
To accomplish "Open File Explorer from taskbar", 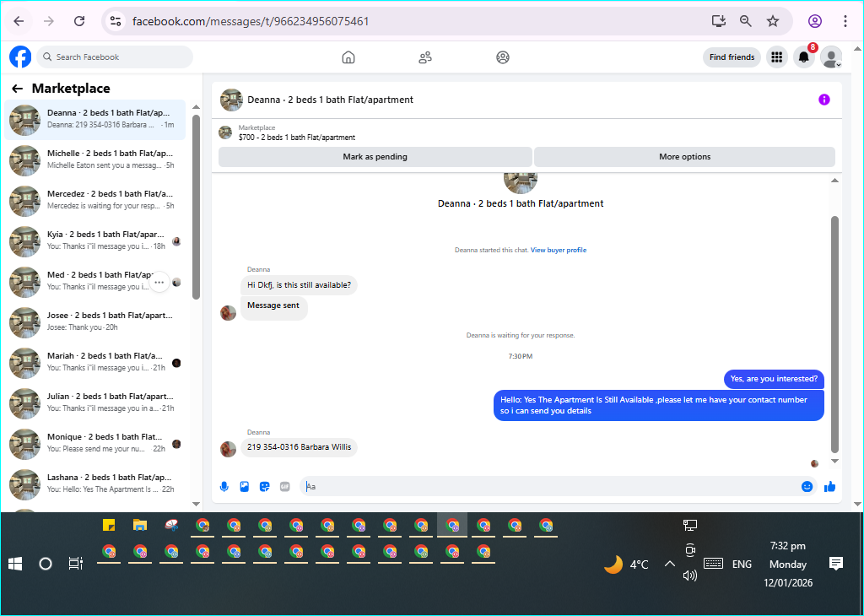I will tap(140, 525).
